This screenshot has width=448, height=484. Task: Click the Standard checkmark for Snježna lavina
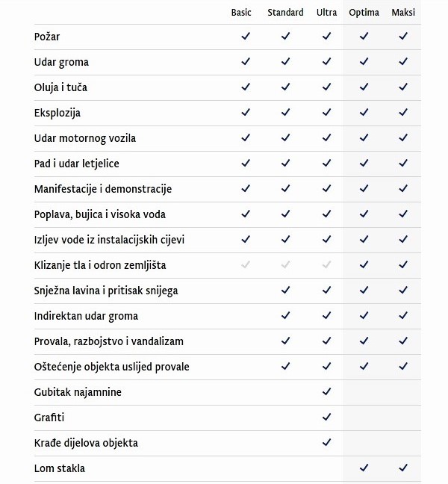(285, 290)
